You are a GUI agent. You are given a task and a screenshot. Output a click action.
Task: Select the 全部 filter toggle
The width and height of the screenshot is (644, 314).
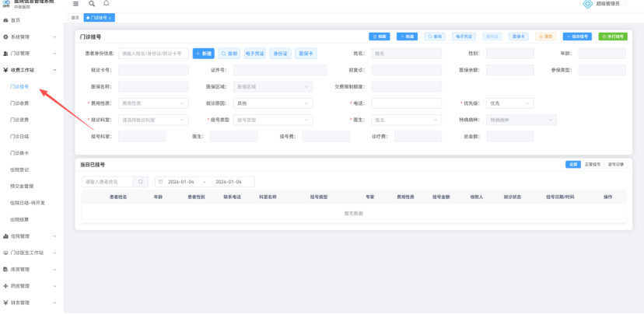tap(572, 165)
